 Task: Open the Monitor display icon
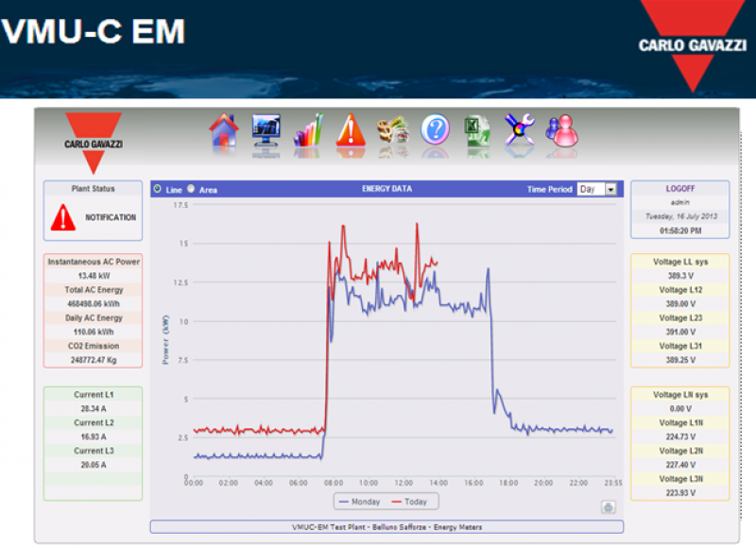click(266, 130)
